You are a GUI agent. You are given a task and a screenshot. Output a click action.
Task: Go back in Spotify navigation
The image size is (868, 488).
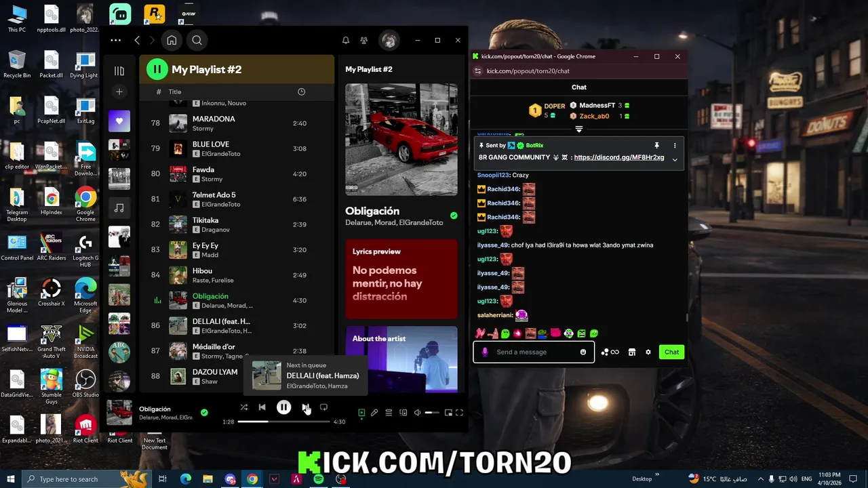[x=137, y=40]
